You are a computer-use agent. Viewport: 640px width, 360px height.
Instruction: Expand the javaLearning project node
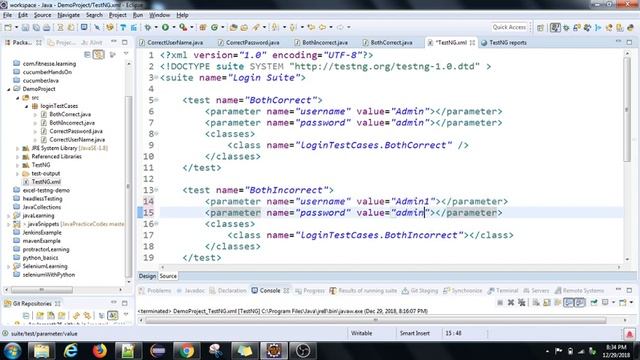pyautogui.click(x=9, y=216)
